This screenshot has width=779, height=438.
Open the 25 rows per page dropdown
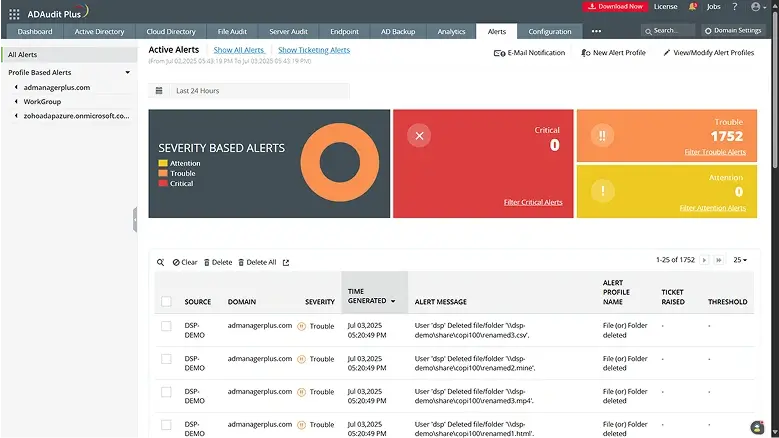tap(740, 260)
